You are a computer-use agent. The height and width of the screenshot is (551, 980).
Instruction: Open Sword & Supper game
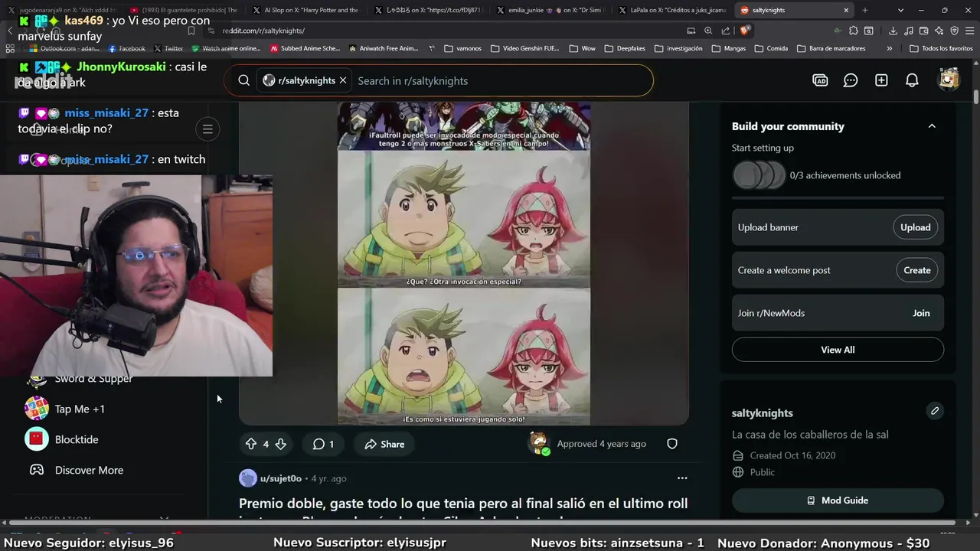coord(93,379)
